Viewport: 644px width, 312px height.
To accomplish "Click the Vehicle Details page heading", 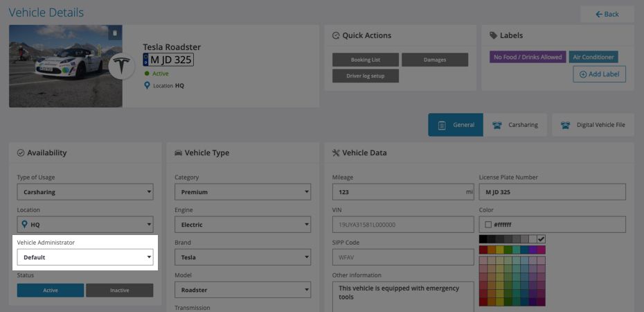I will tap(46, 12).
